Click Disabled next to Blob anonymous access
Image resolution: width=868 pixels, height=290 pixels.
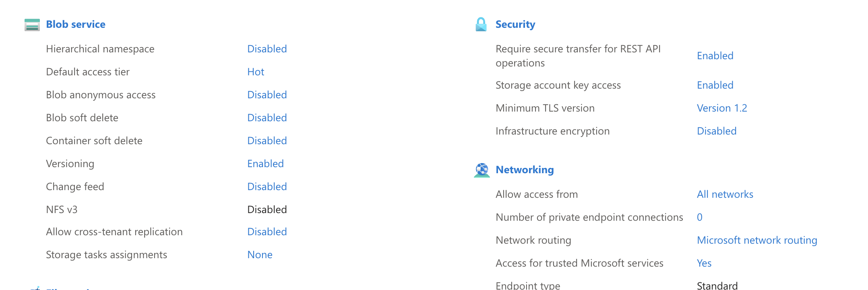267,95
